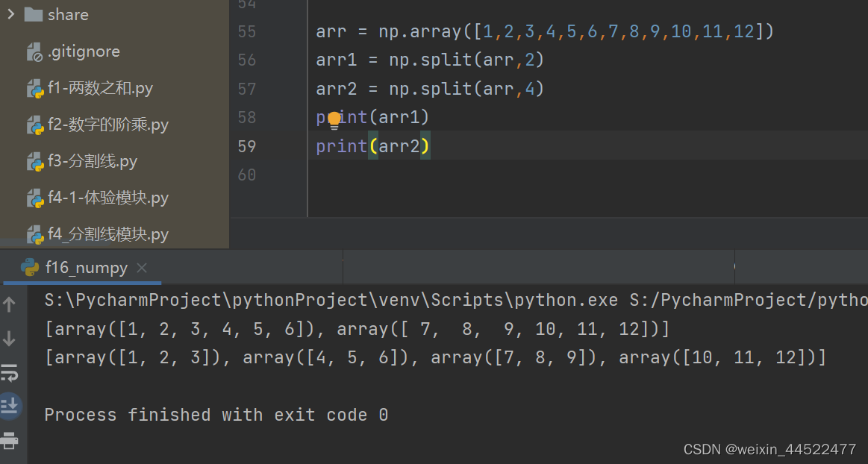Click line number 60 in gutter

(x=247, y=175)
